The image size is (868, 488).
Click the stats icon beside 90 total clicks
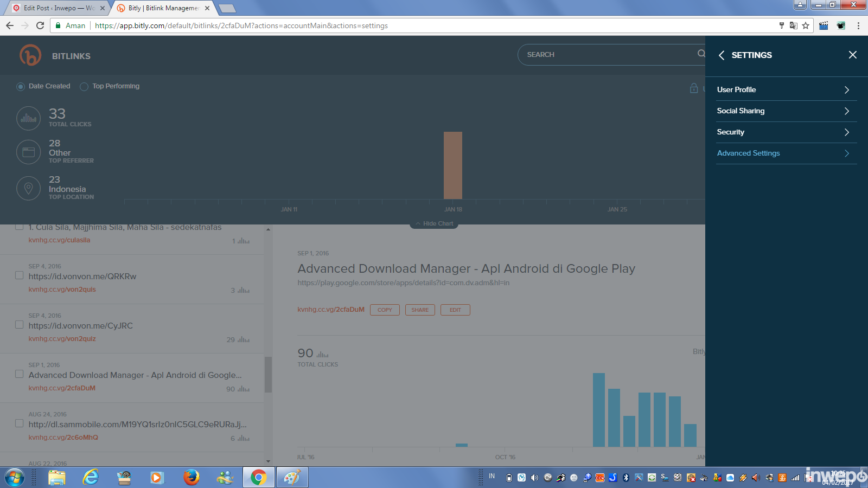(323, 354)
